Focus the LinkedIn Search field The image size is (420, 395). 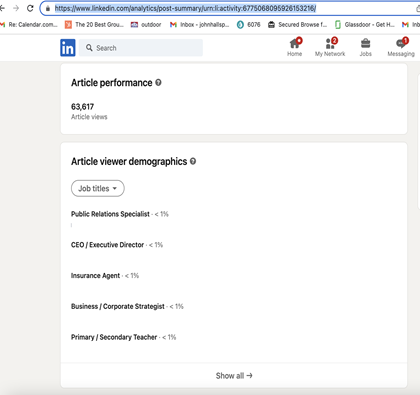pyautogui.click(x=141, y=48)
